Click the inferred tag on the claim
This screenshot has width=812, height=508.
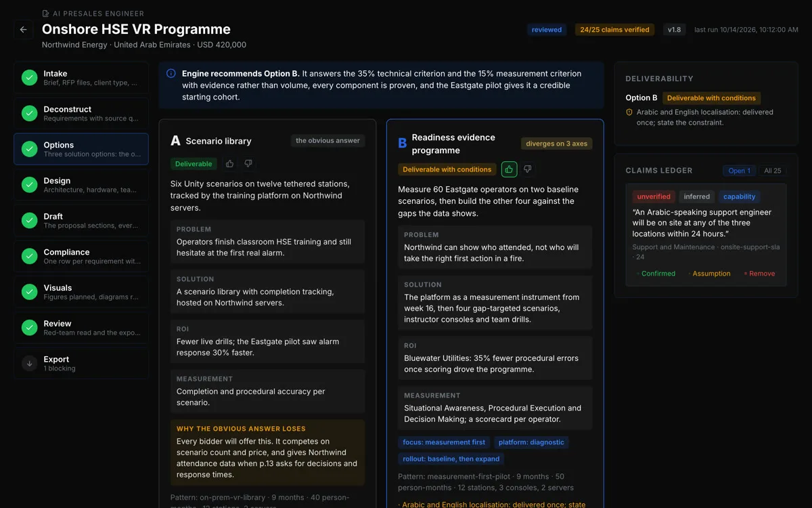(697, 197)
